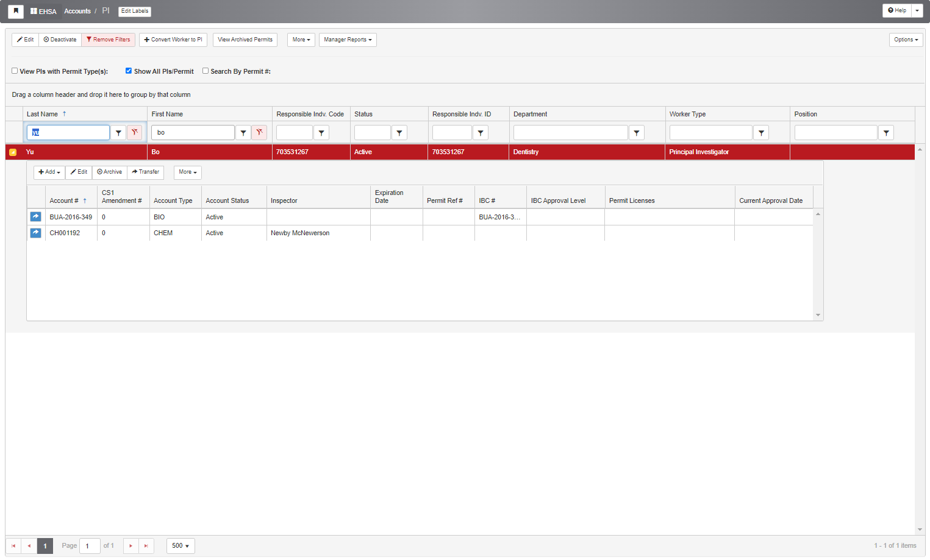Click Edit in the accounts sub-toolbar
930x560 pixels.
[79, 172]
